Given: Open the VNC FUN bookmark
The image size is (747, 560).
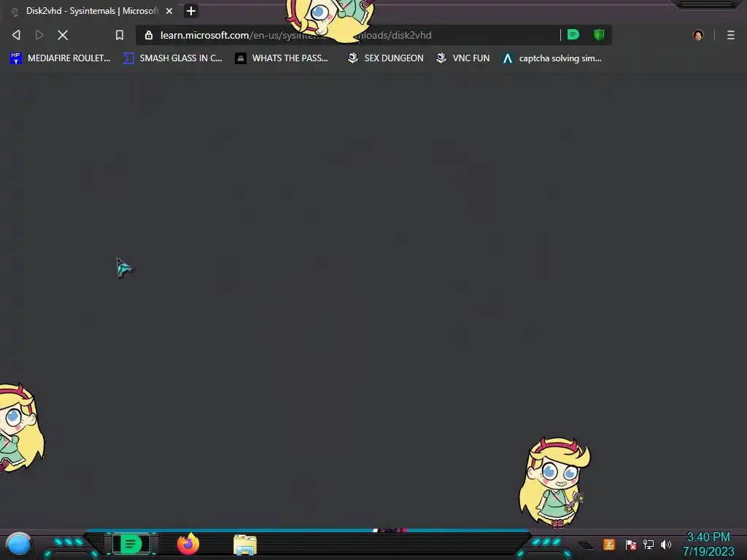Looking at the screenshot, I should coord(463,58).
